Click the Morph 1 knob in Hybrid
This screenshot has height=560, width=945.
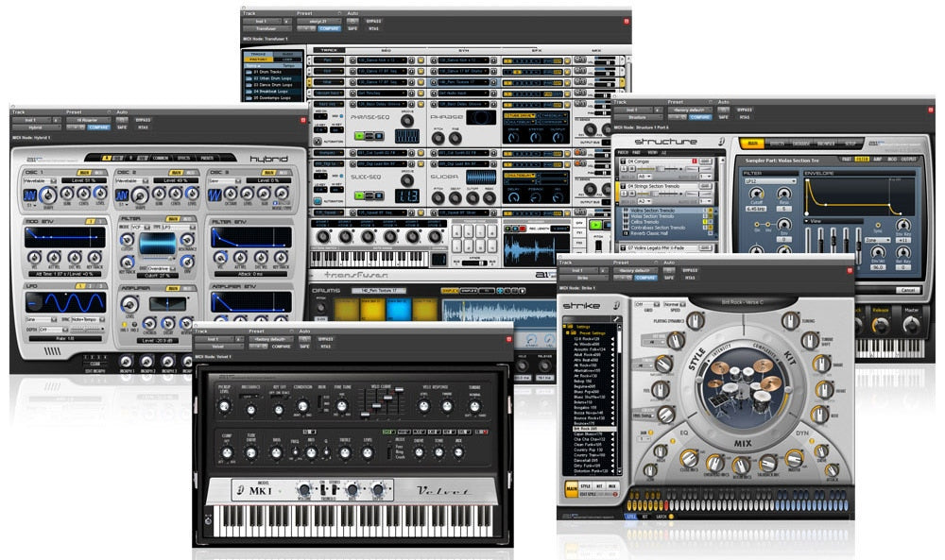point(126,362)
